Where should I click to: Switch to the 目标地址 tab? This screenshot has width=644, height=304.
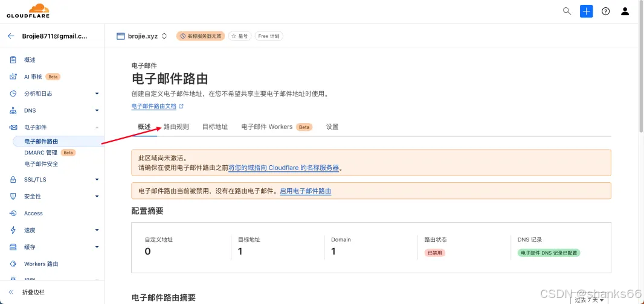pos(215,127)
